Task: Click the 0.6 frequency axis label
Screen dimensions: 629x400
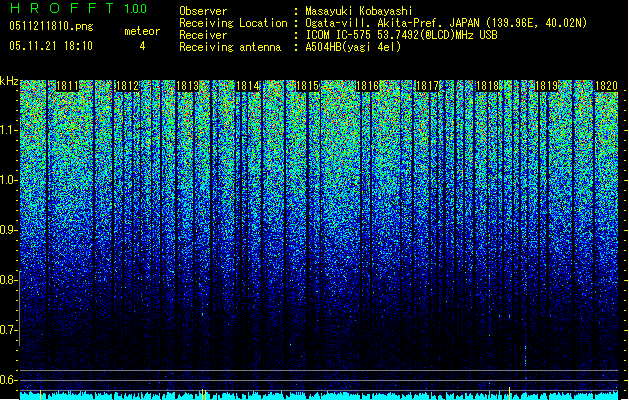Action: tap(8, 380)
